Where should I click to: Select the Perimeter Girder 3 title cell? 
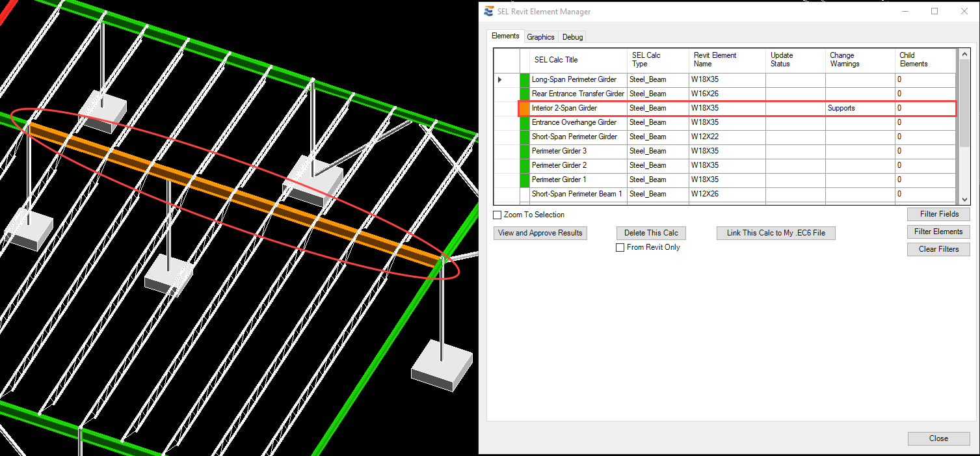579,151
